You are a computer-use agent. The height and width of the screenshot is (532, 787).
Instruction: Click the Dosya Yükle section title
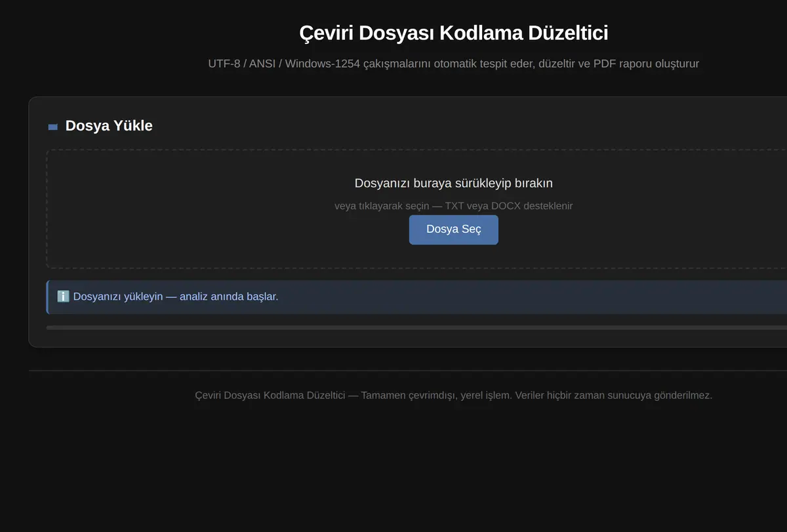pos(109,126)
